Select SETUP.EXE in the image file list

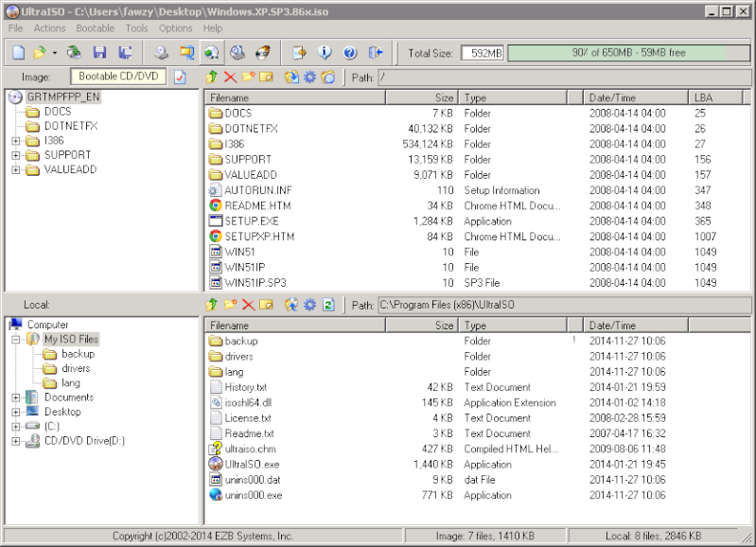252,221
